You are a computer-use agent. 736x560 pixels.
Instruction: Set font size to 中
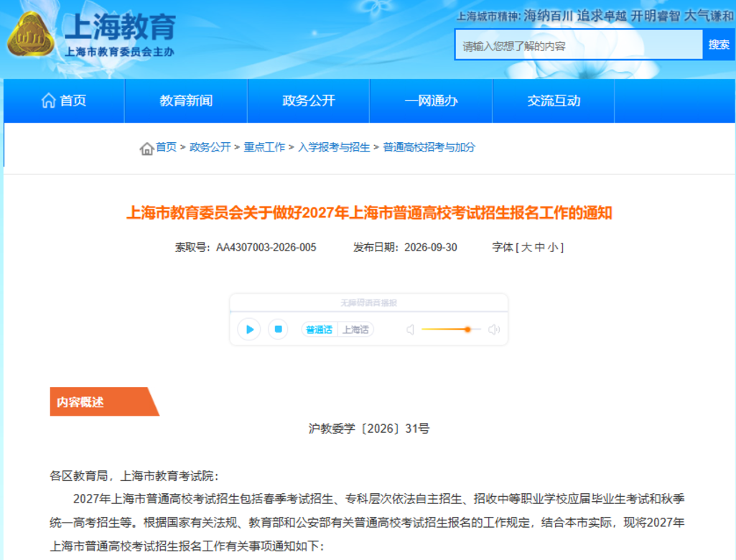pyautogui.click(x=540, y=248)
